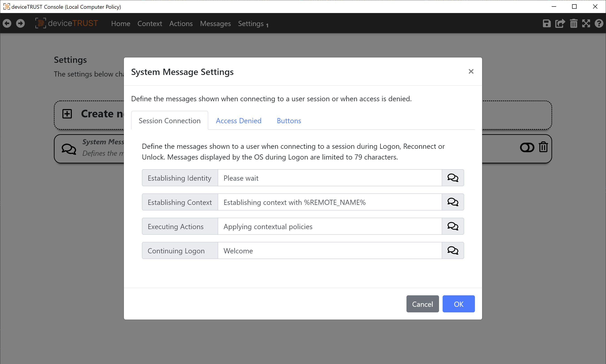606x364 pixels.
Task: Switch to the Buttons tab
Action: 289,121
